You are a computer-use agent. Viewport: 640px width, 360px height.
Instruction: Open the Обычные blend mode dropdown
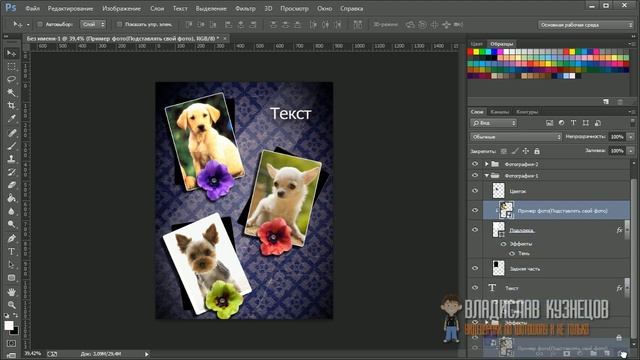(x=516, y=137)
